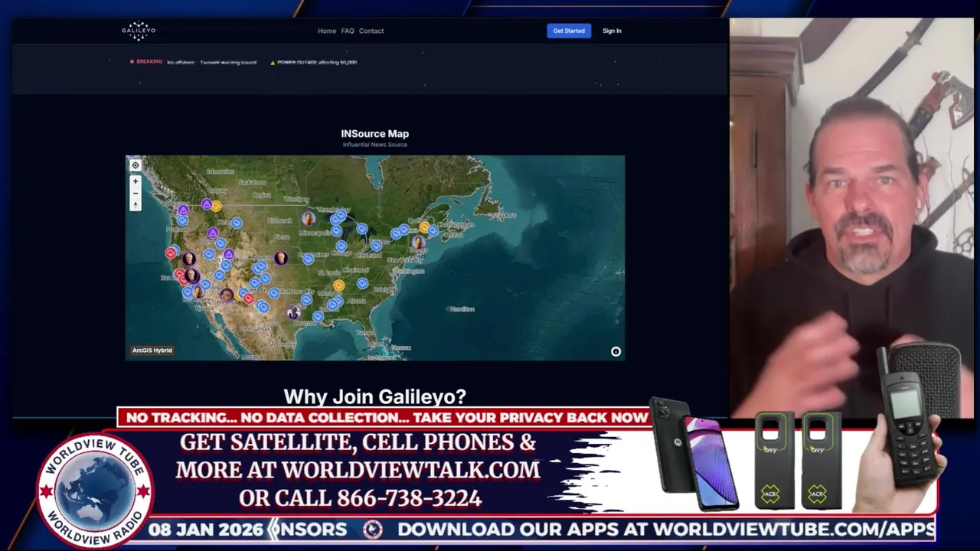
Task: Open the portrait marker near Boston
Action: pyautogui.click(x=418, y=242)
